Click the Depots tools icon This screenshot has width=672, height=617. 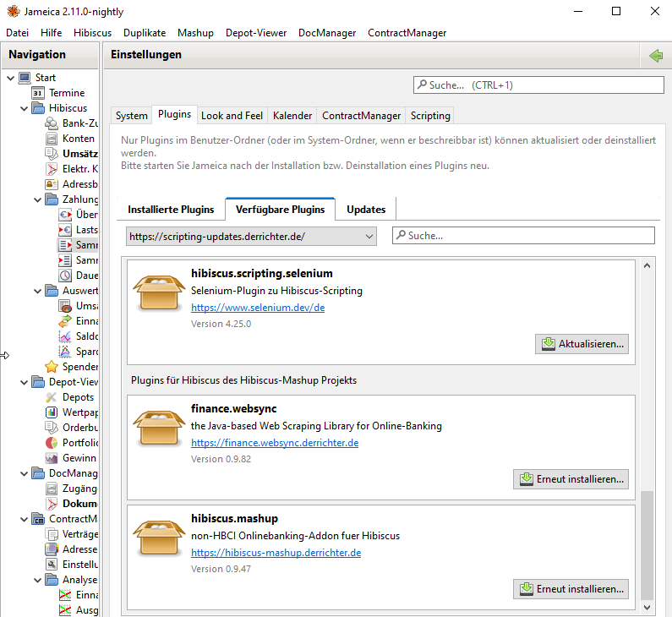tap(52, 397)
